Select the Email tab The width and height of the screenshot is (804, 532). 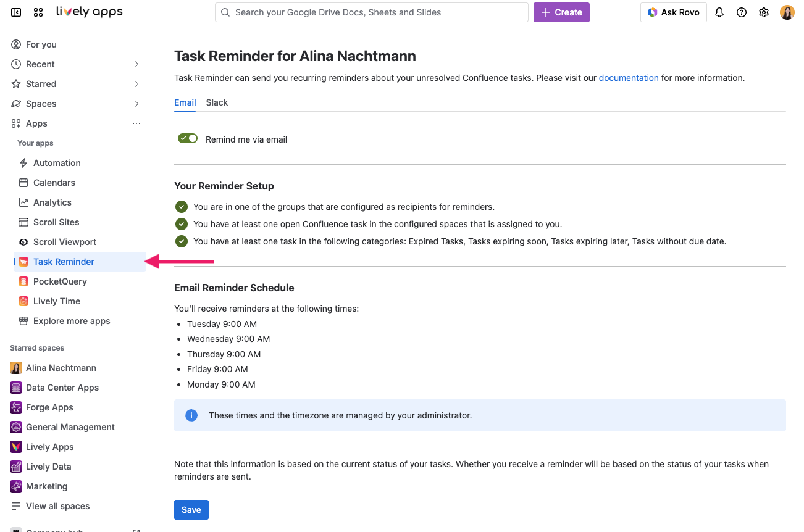point(185,102)
